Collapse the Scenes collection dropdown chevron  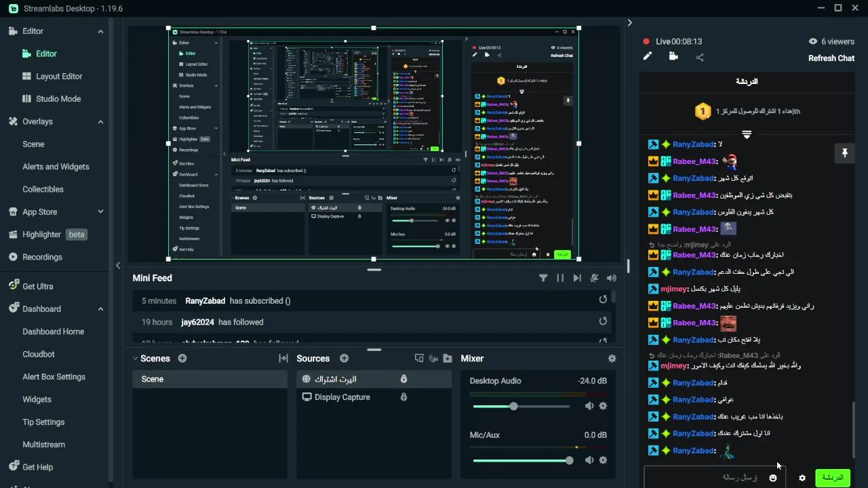point(135,359)
